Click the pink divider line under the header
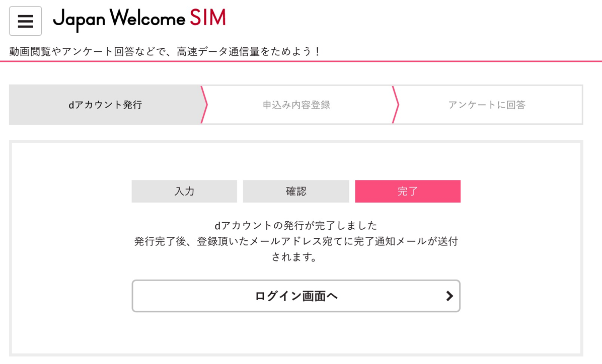Image resolution: width=602 pixels, height=364 pixels. click(301, 61)
